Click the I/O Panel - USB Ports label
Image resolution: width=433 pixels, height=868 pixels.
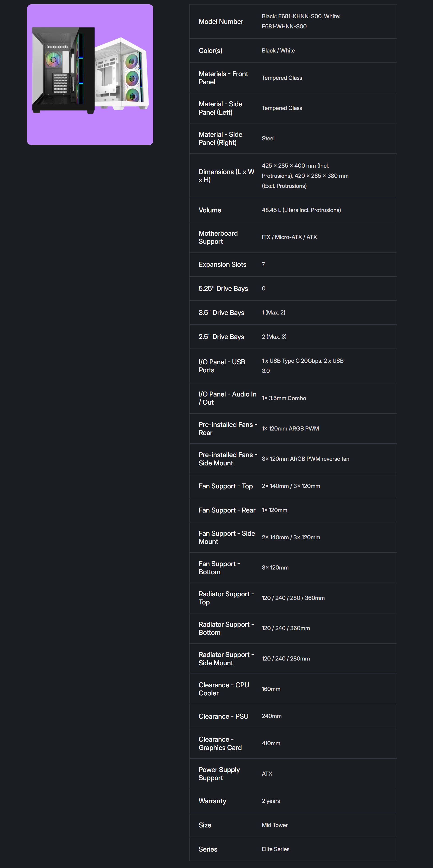point(221,366)
